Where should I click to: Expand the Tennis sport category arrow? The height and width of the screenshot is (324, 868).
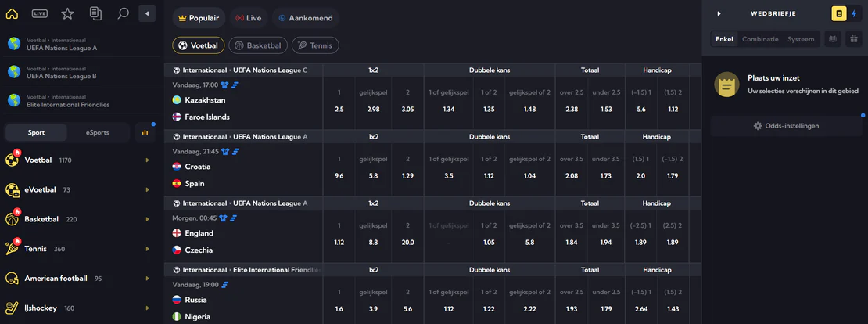tap(148, 249)
